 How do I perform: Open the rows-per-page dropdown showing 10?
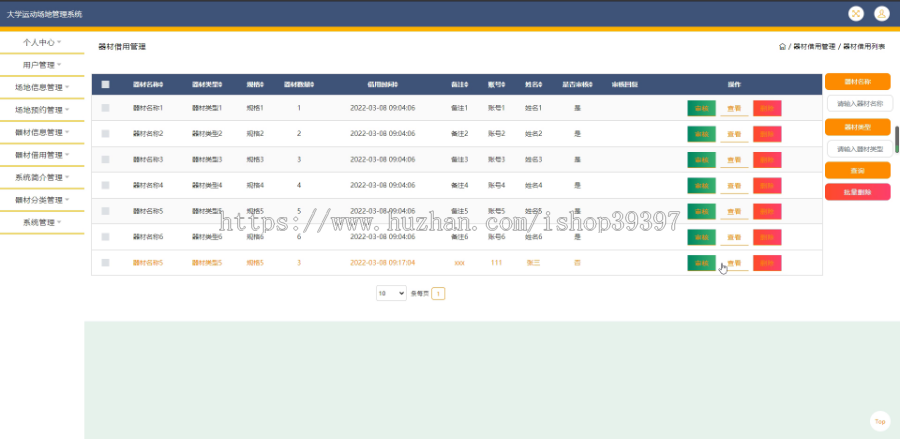tap(391, 293)
